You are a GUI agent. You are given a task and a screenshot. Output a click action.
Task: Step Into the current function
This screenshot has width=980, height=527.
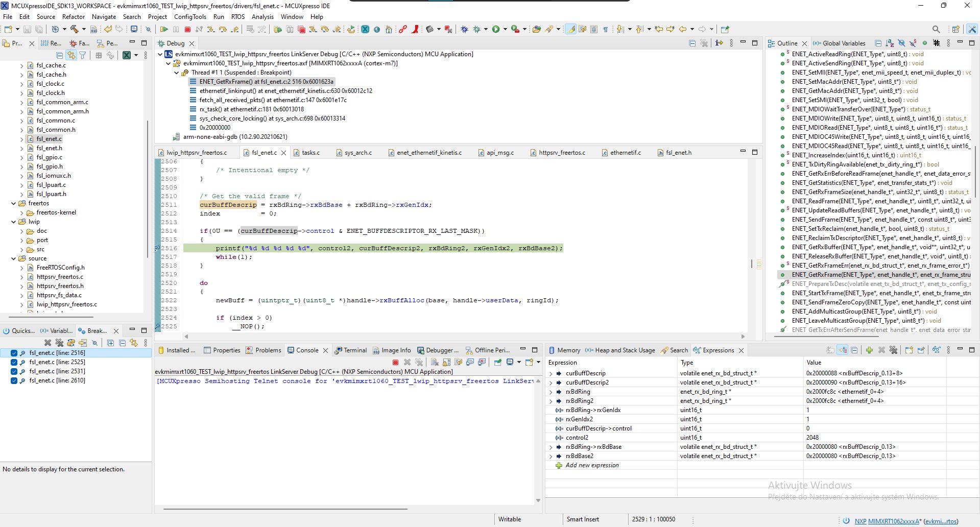(x=210, y=29)
